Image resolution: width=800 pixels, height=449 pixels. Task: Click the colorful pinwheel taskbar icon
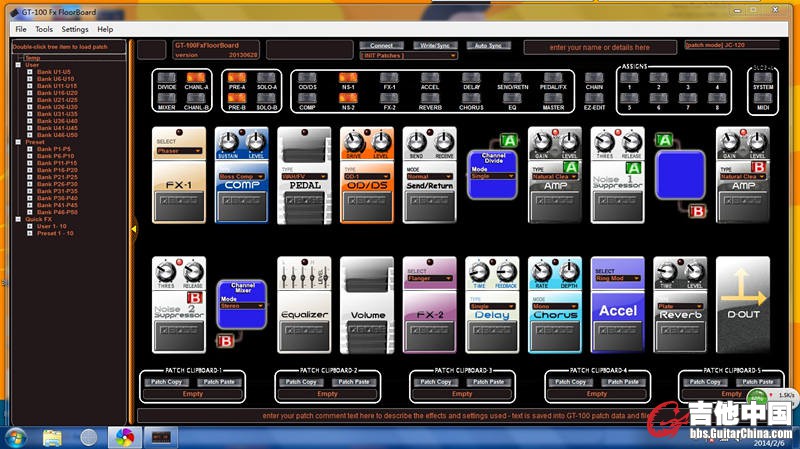click(x=124, y=437)
